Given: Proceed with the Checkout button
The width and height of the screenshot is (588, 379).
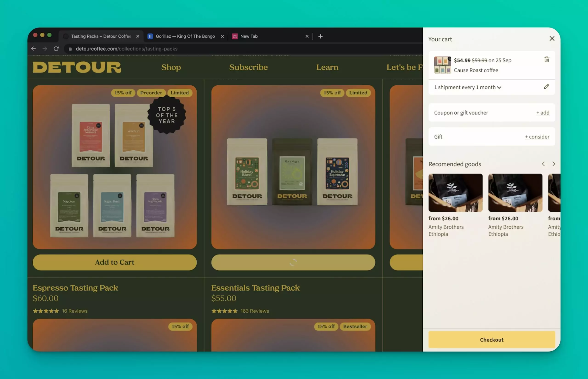Looking at the screenshot, I should pyautogui.click(x=492, y=339).
